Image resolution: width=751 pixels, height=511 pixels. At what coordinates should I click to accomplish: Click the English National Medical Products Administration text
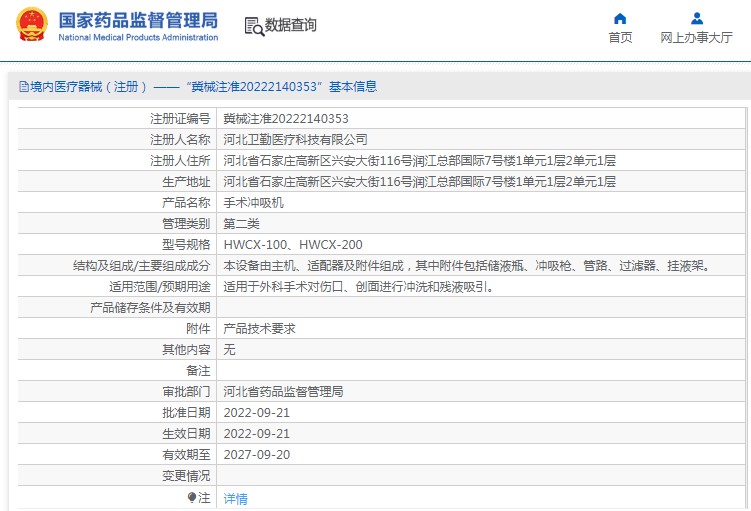point(138,37)
